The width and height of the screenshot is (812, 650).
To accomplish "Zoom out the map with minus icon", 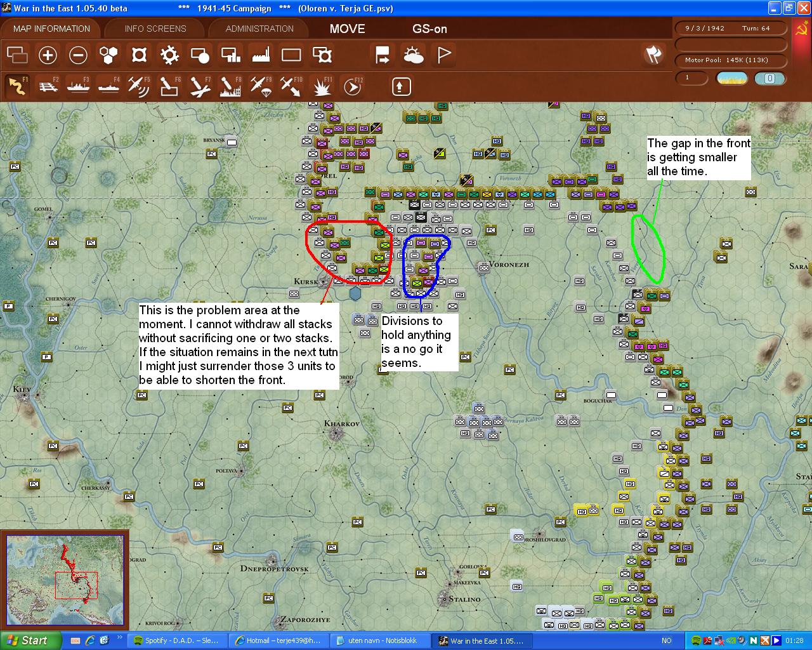I will tap(78, 55).
